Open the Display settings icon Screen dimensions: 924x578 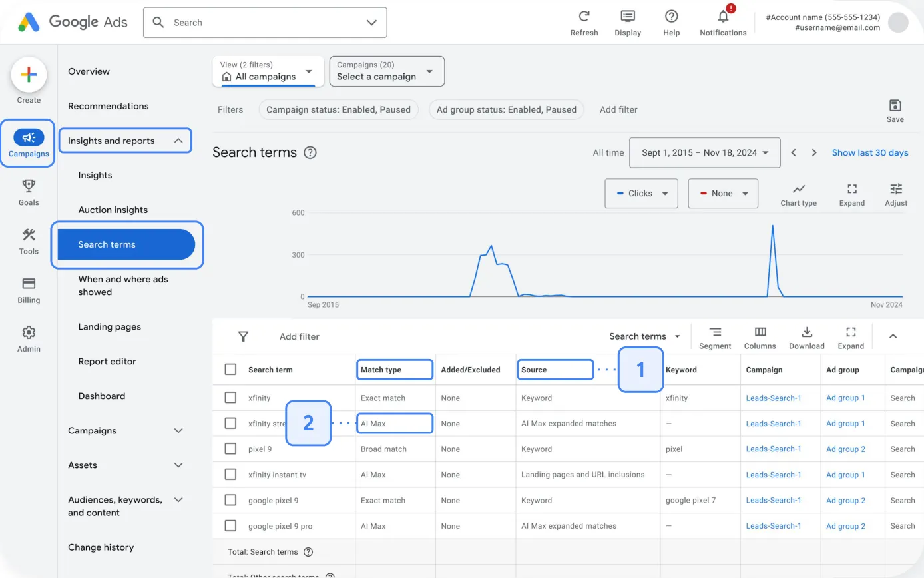point(627,16)
